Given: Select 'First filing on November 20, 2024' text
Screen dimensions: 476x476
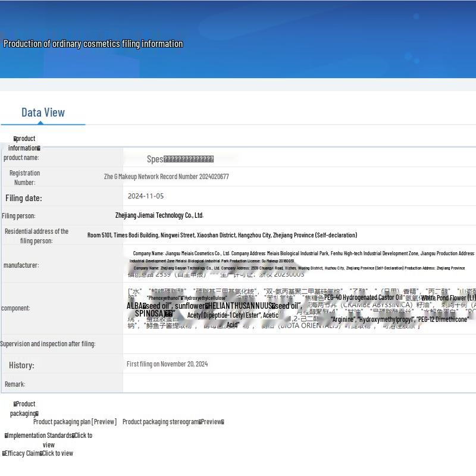Looking at the screenshot, I should tap(167, 364).
